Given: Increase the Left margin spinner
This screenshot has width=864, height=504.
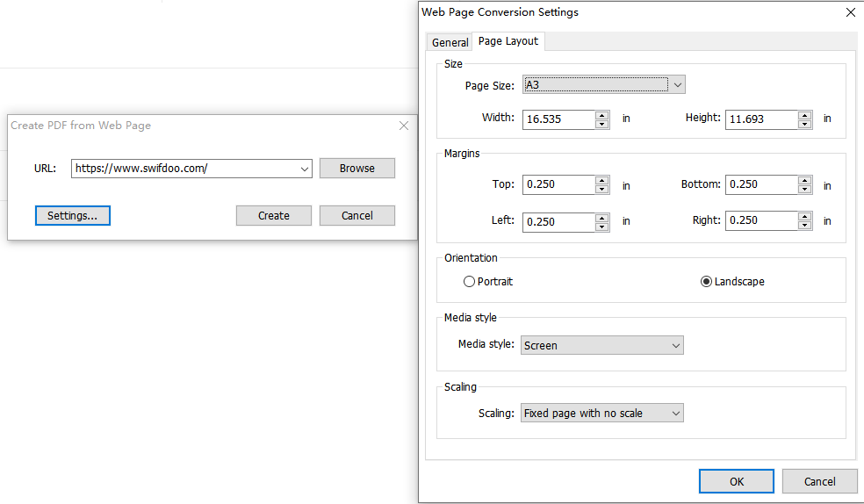Looking at the screenshot, I should [x=602, y=218].
